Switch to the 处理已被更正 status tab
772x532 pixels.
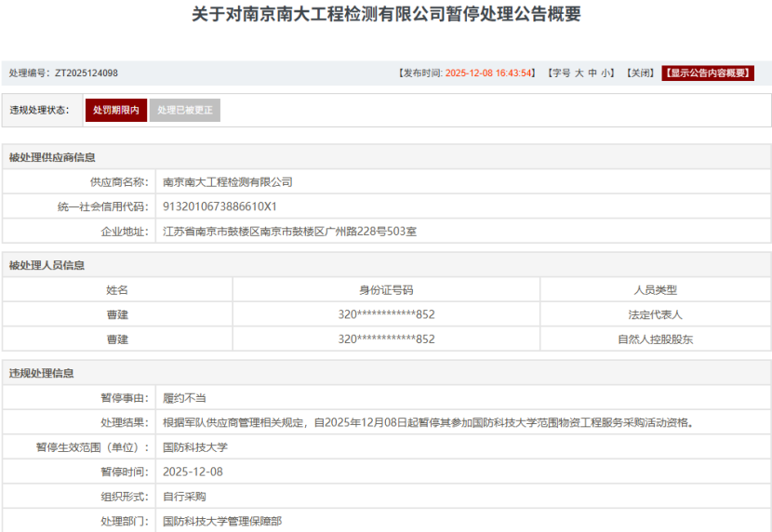pos(185,111)
